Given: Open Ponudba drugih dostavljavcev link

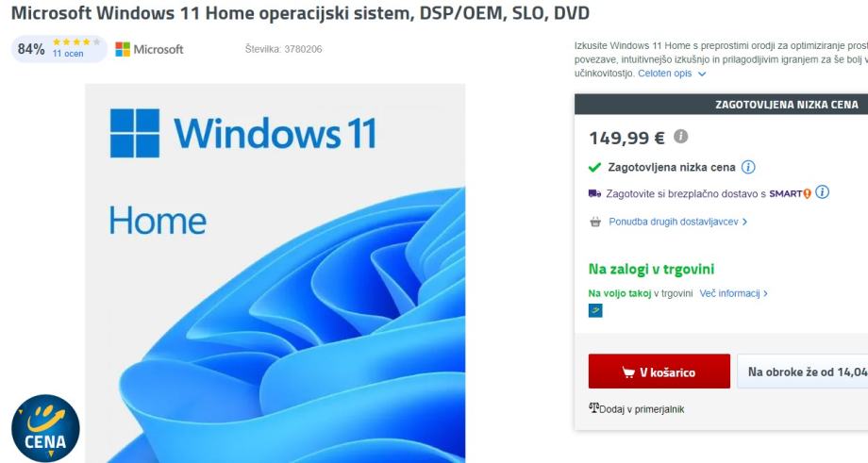Looking at the screenshot, I should tap(678, 222).
